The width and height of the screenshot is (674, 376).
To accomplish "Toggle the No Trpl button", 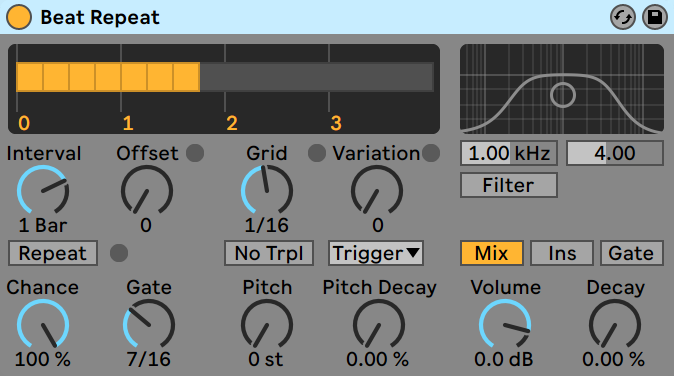I will (x=269, y=253).
